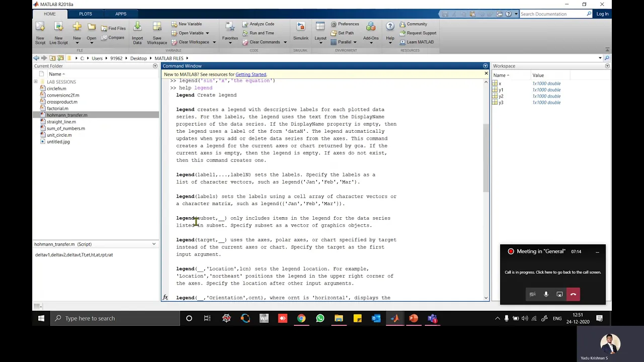Select the HOME tab

[x=49, y=14]
